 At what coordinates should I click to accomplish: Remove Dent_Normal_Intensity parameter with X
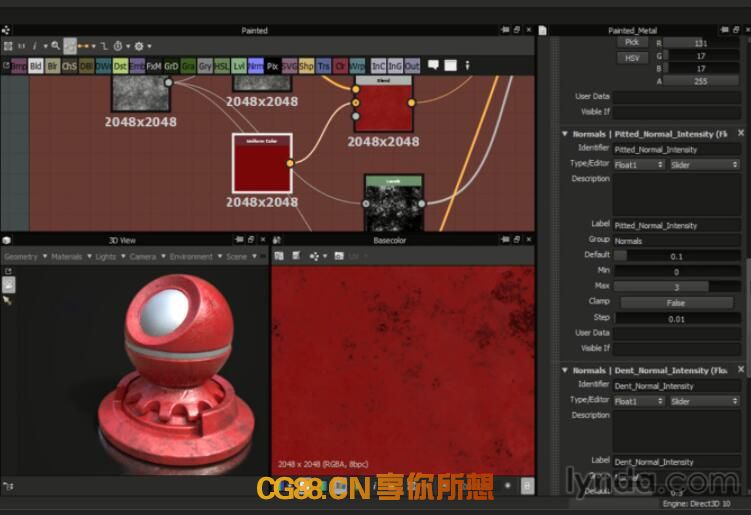click(x=741, y=369)
